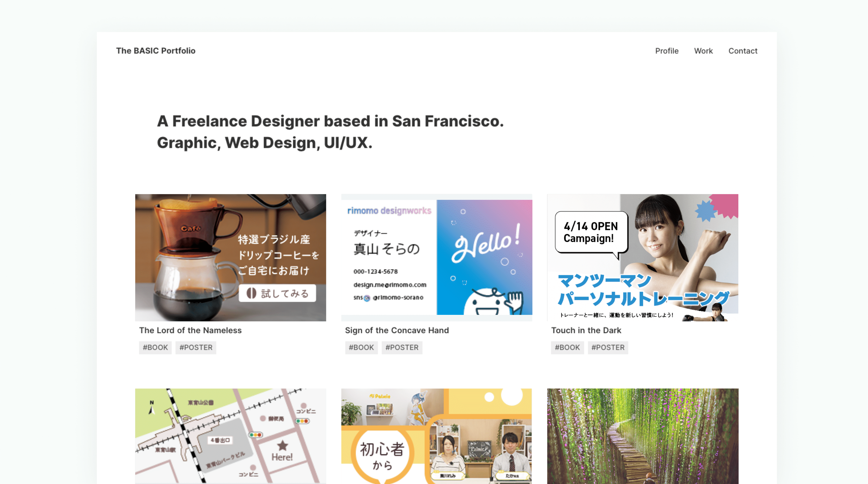Screen dimensions: 868x484
Task: Select #BOOK tag under The Lord of the Nameless
Action: click(x=155, y=347)
